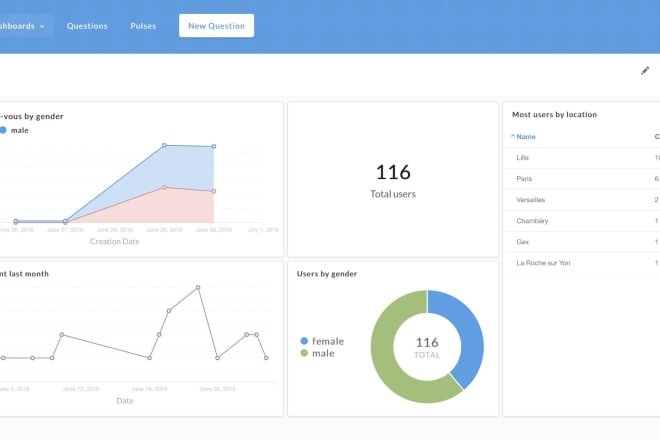Click the green male legend dot in donut chart

point(304,353)
